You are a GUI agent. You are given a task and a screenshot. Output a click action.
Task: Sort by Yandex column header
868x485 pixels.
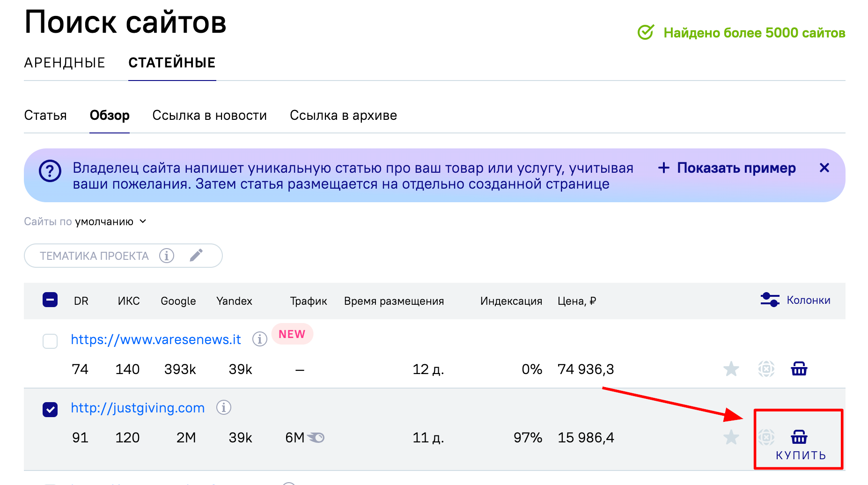pyautogui.click(x=234, y=301)
